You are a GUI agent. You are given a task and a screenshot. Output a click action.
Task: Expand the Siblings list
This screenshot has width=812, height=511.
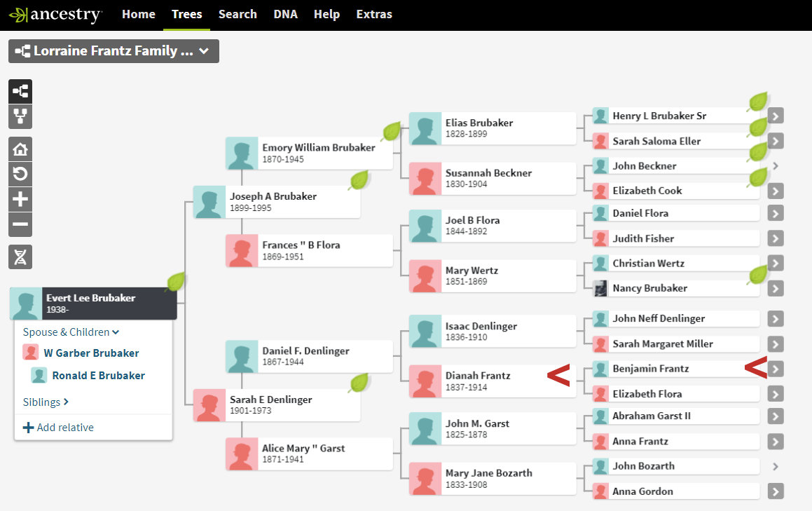coord(46,402)
